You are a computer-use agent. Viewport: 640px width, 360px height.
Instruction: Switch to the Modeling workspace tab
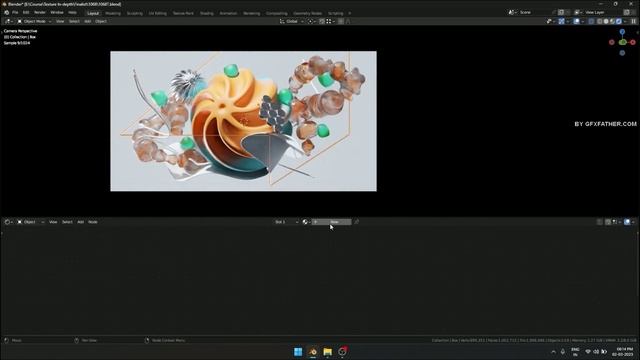[113, 13]
